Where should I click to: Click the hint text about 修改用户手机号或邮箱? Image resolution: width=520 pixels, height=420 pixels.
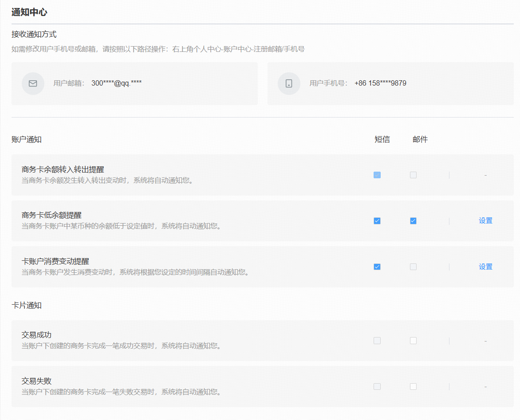pos(158,49)
